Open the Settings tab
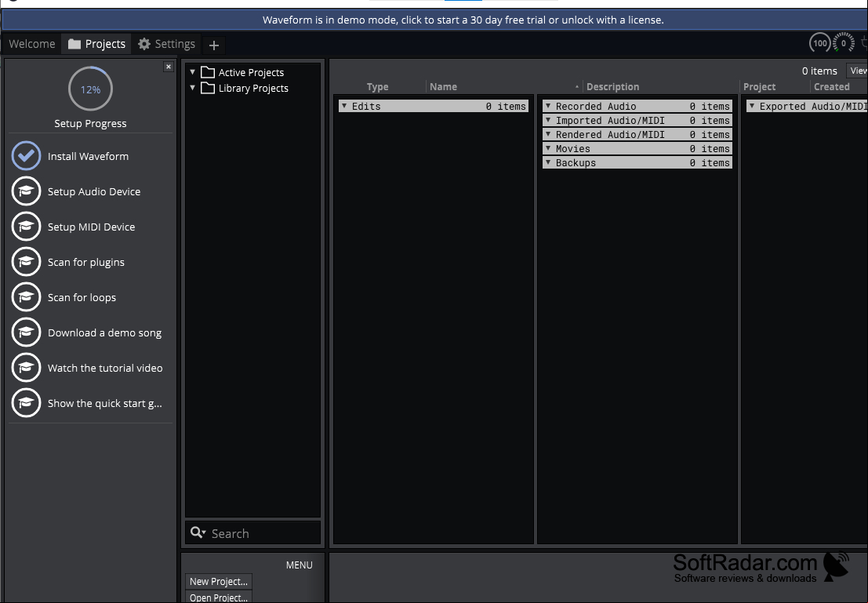Screen dimensions: 868x603 pyautogui.click(x=167, y=44)
